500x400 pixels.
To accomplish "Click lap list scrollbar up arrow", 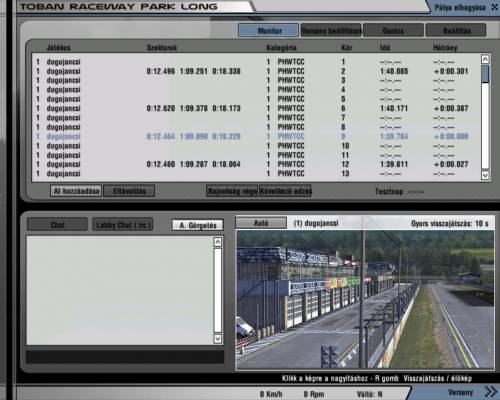I will 485,59.
